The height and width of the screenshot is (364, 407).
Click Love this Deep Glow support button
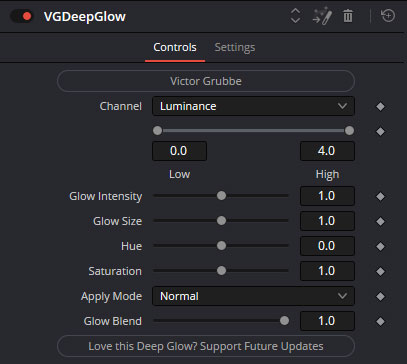[206, 346]
